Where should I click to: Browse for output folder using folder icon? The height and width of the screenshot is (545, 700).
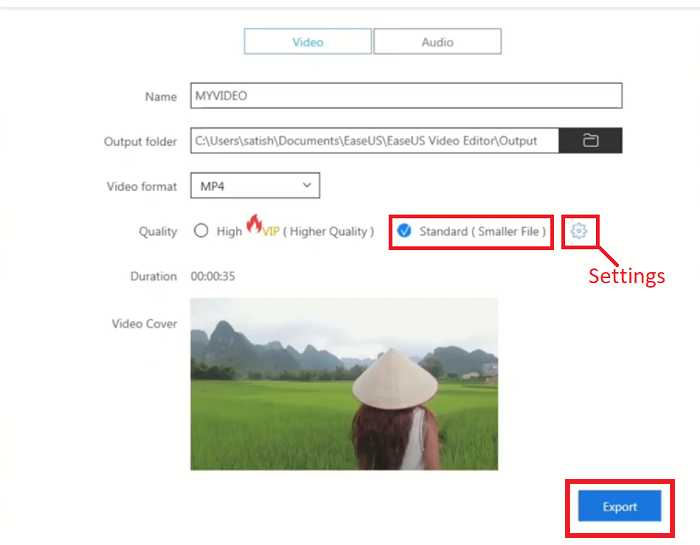(x=590, y=141)
